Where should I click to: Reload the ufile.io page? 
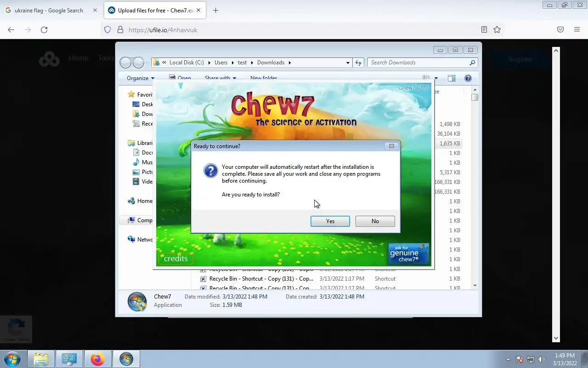click(44, 29)
